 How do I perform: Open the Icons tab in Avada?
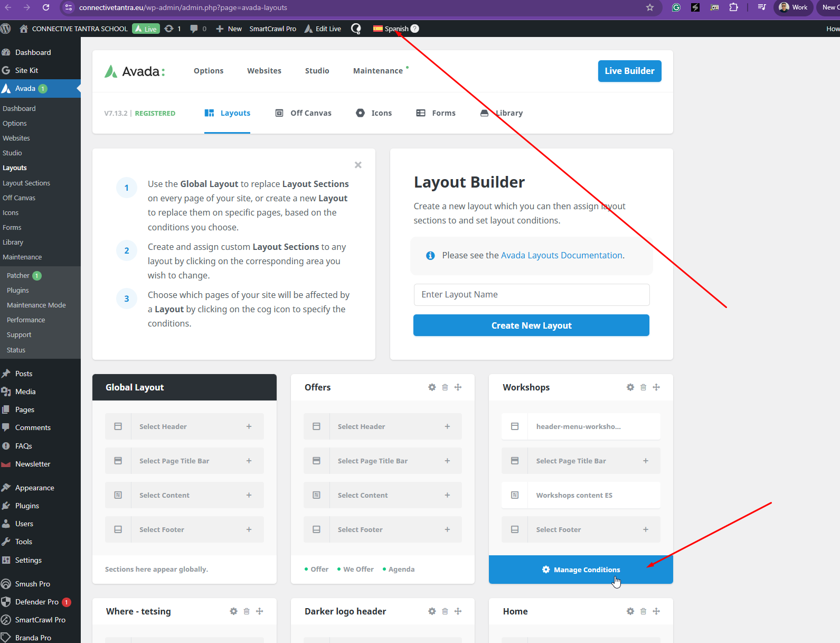click(x=374, y=113)
